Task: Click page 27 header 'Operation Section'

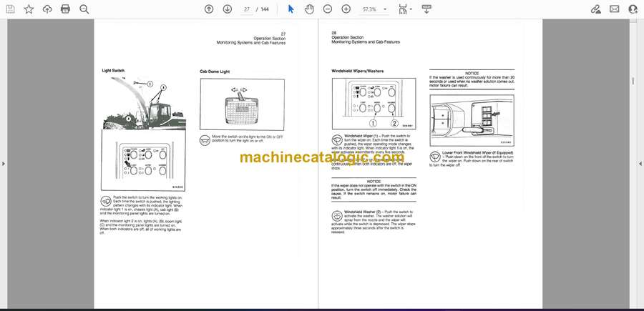Action: tap(270, 38)
